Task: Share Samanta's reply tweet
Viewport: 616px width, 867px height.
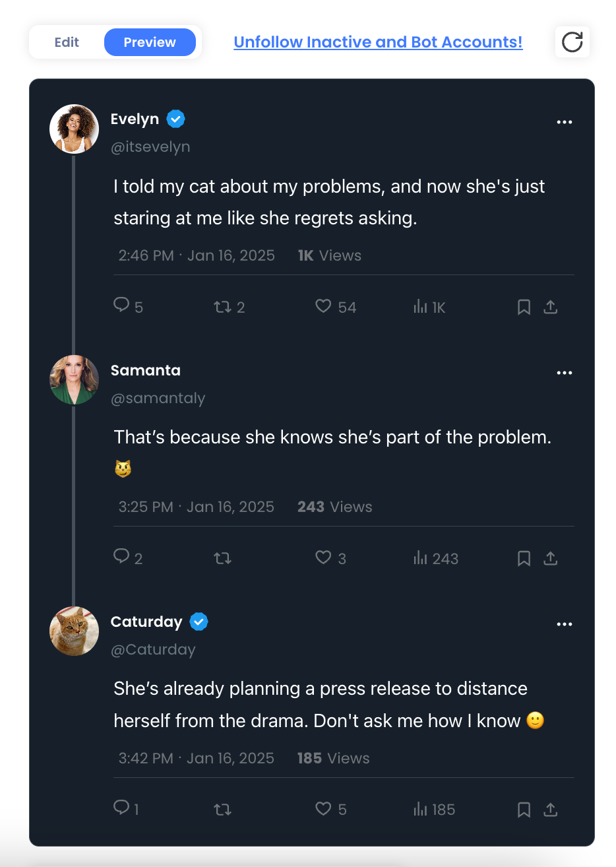Action: coord(551,558)
